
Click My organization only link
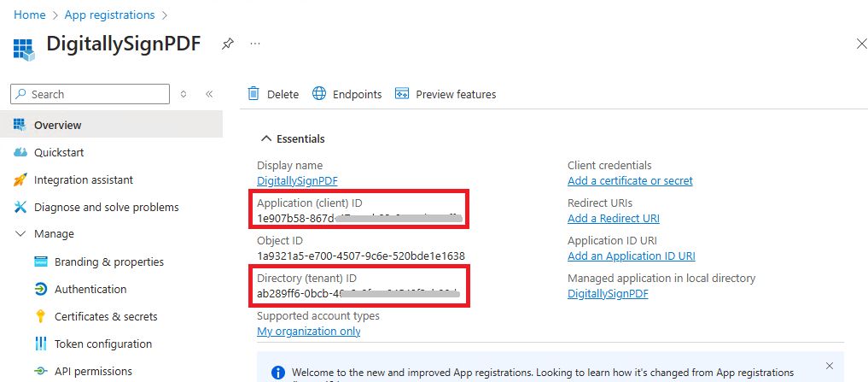pos(308,332)
